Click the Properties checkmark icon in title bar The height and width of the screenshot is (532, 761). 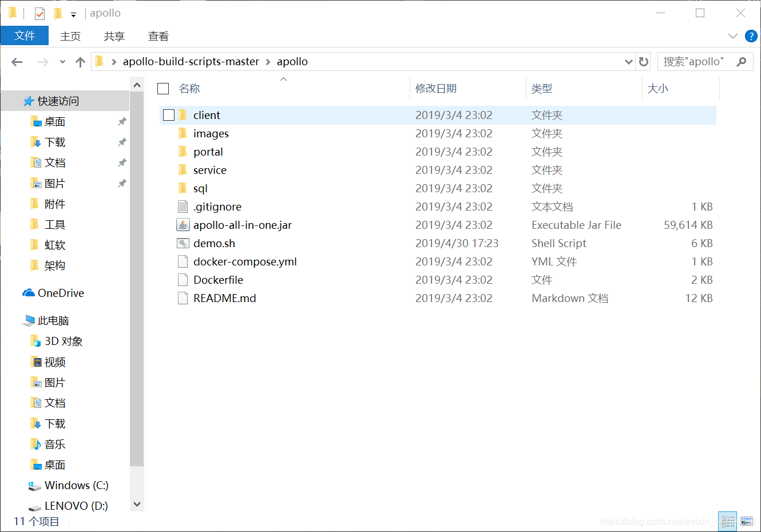coord(39,13)
